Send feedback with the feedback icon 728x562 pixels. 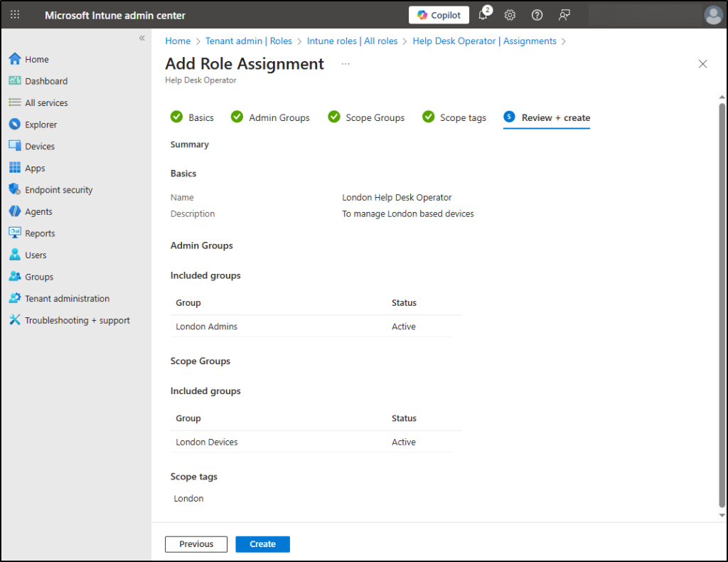click(564, 15)
